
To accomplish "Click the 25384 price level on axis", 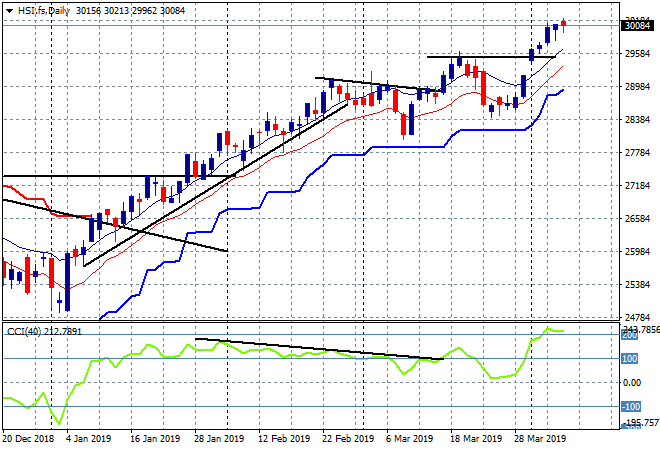I will [x=637, y=285].
